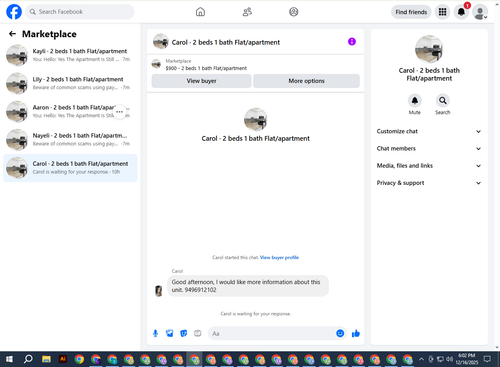500x367 pixels.
Task: Open the Facebook logo home link
Action: pos(14,12)
